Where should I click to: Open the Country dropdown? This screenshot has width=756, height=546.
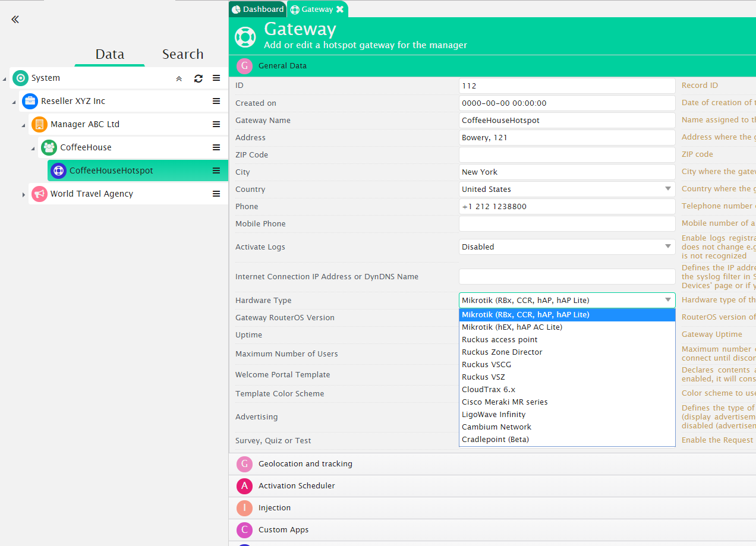566,189
